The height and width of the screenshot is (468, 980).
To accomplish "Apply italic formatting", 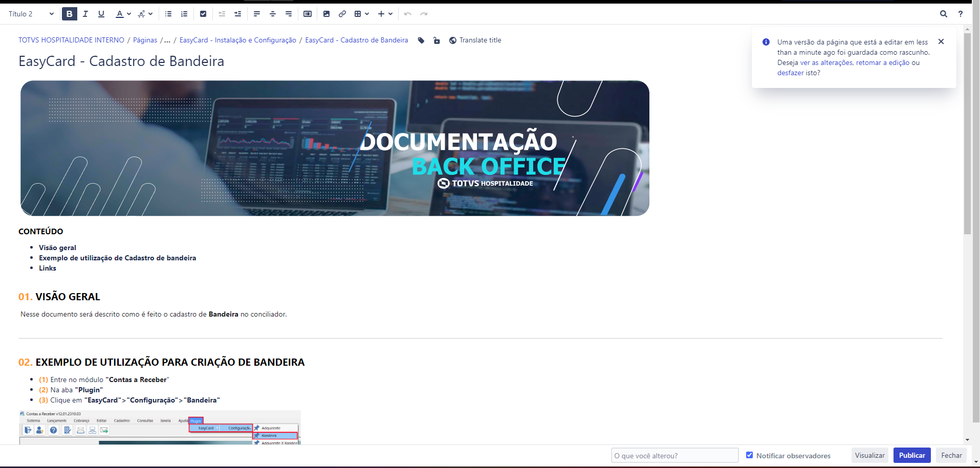I will point(85,14).
